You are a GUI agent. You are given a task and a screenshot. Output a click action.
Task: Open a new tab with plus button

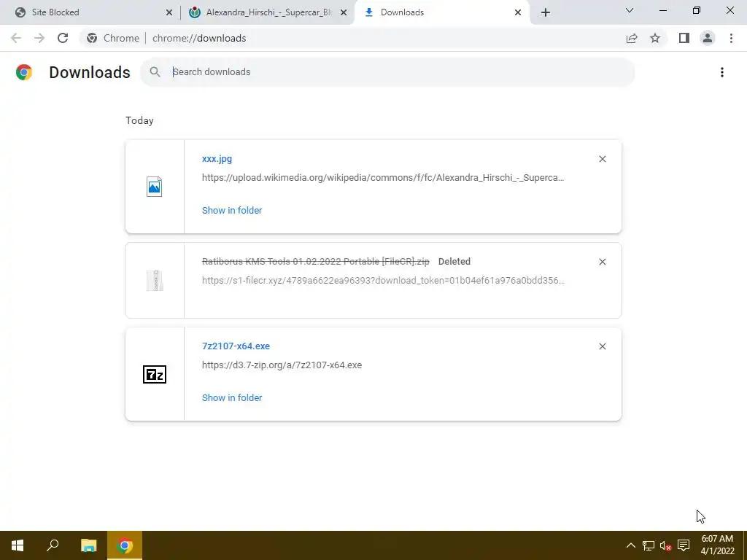coord(546,12)
